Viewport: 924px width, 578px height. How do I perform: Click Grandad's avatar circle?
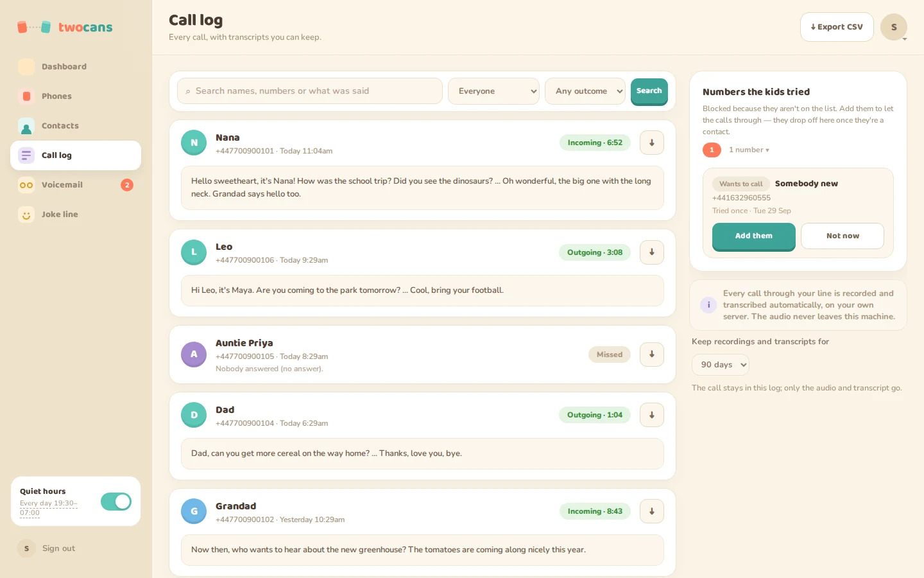coord(194,511)
